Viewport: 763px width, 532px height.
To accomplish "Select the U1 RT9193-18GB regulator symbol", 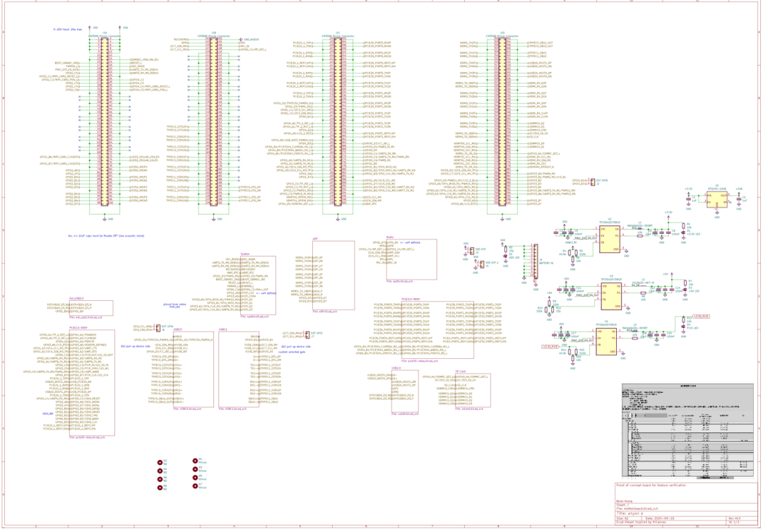I will 717,198.
